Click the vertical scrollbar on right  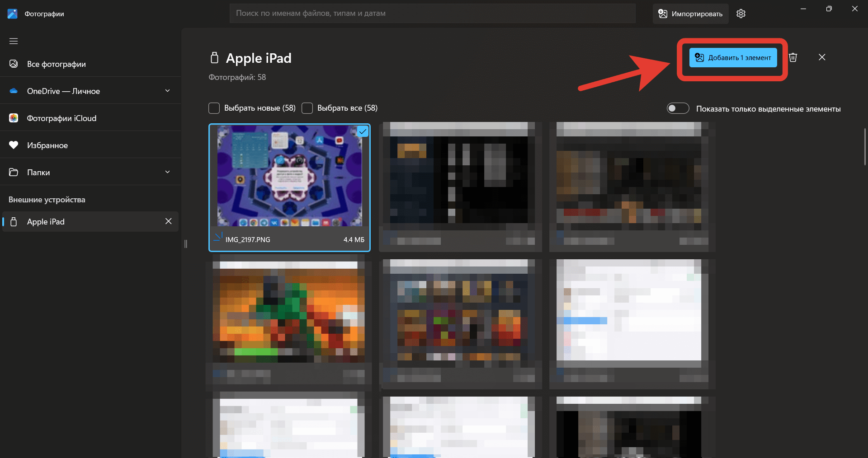[865, 147]
